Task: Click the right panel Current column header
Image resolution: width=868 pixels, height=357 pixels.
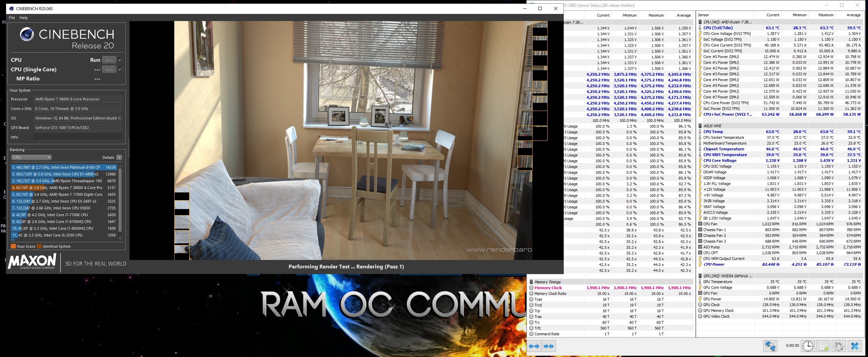Action: pos(768,15)
